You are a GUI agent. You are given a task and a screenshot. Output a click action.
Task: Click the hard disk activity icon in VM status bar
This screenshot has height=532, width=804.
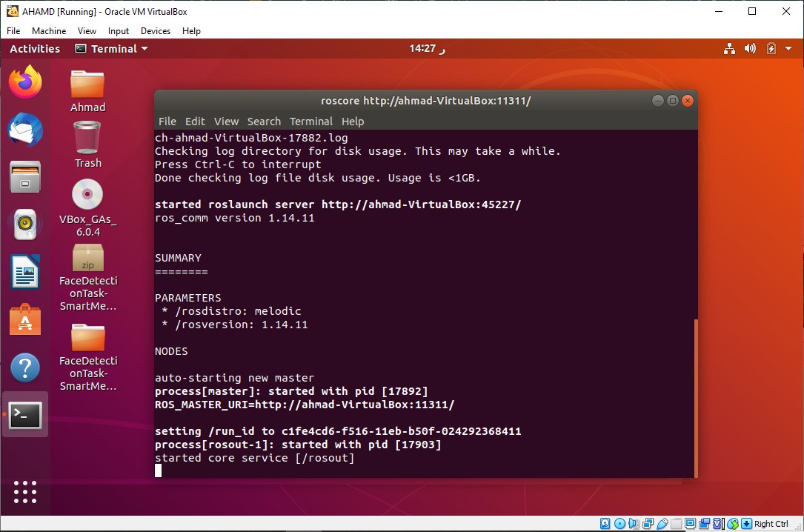point(605,524)
